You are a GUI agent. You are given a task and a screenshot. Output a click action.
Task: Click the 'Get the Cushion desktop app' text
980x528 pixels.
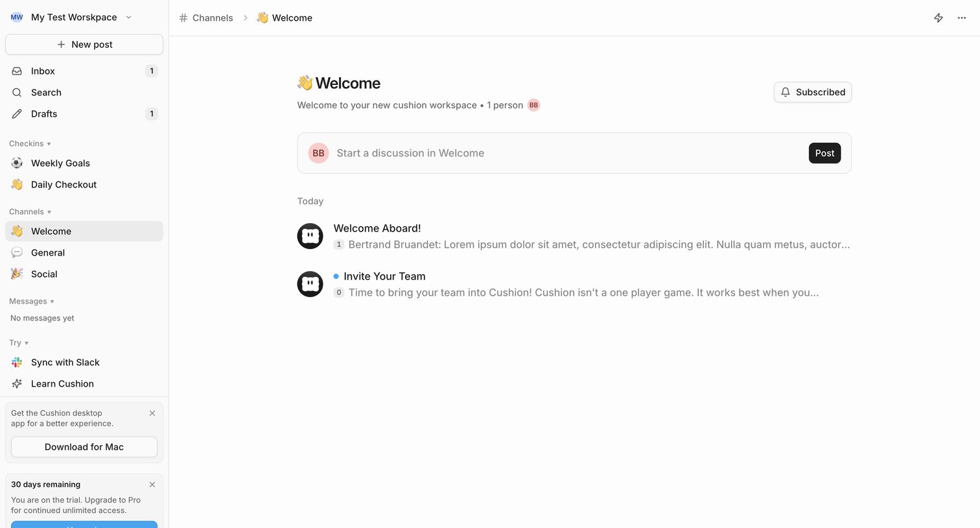click(62, 418)
